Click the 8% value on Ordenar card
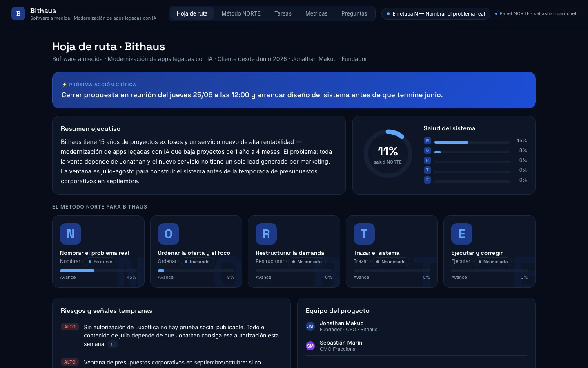588x368 pixels. click(x=231, y=277)
